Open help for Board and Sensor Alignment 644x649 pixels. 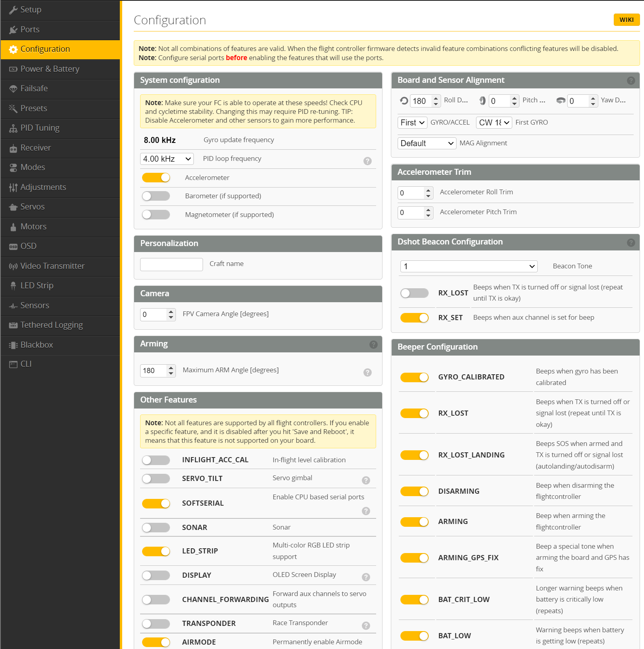pos(630,80)
